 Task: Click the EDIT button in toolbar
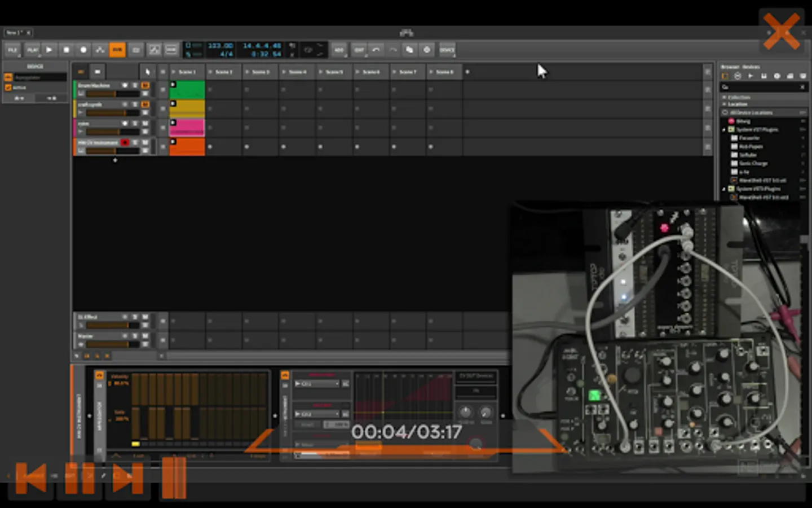(x=359, y=50)
